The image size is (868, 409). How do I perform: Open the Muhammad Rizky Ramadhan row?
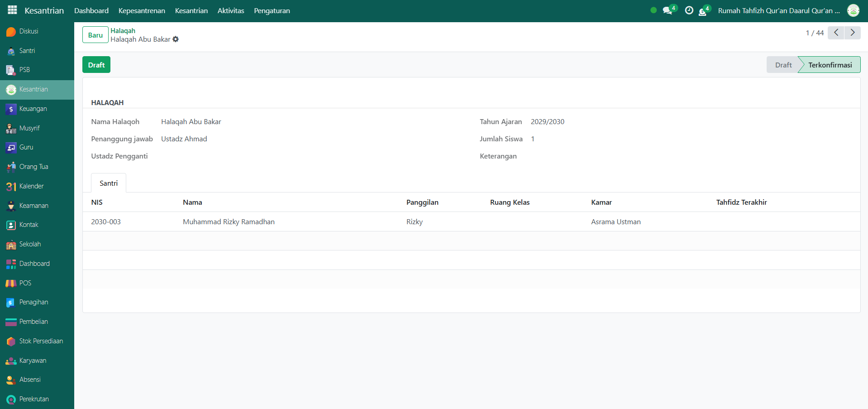229,221
